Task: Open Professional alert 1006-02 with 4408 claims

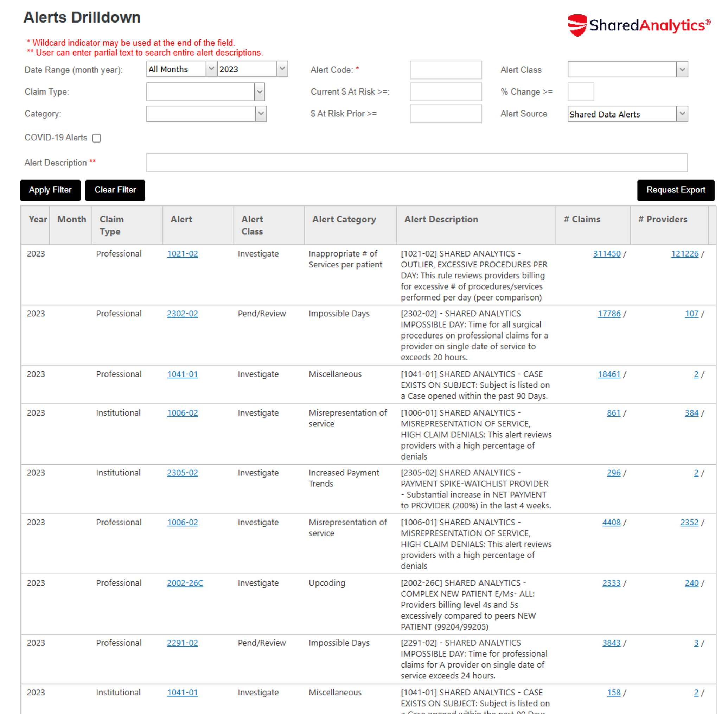Action: 182,522
